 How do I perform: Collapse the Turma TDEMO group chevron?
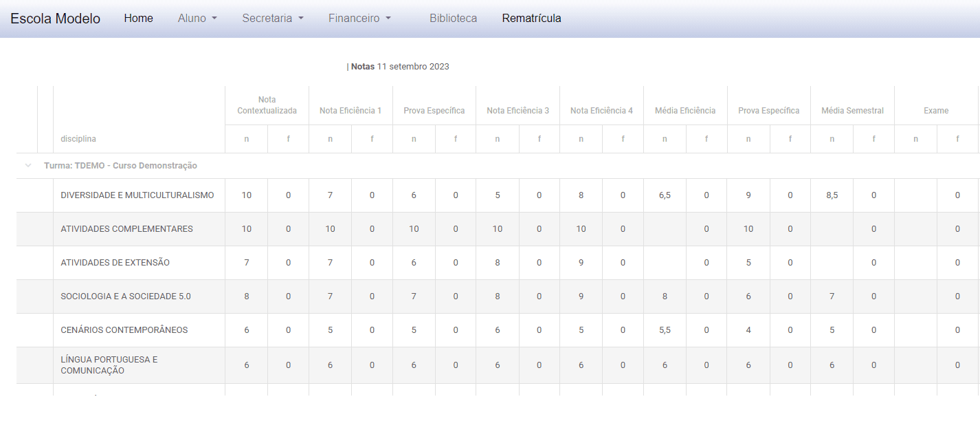pos(28,166)
